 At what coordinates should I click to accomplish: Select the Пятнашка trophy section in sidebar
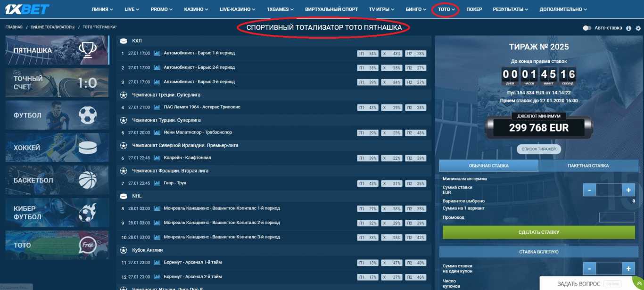pyautogui.click(x=57, y=50)
